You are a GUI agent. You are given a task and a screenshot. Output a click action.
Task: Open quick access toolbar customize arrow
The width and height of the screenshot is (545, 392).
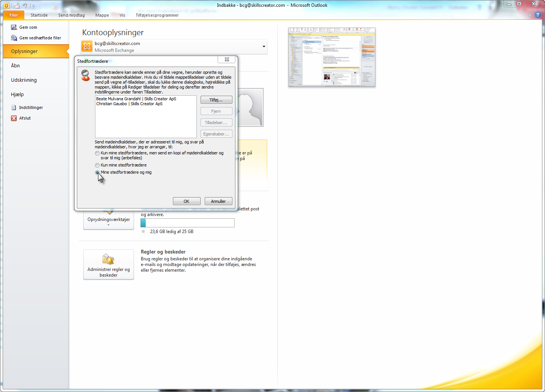tap(33, 6)
